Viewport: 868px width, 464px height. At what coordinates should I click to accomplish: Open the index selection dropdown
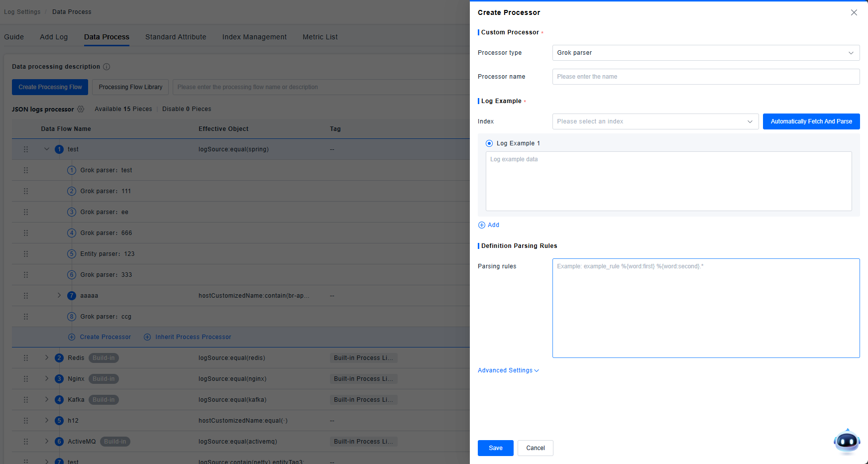pos(655,121)
